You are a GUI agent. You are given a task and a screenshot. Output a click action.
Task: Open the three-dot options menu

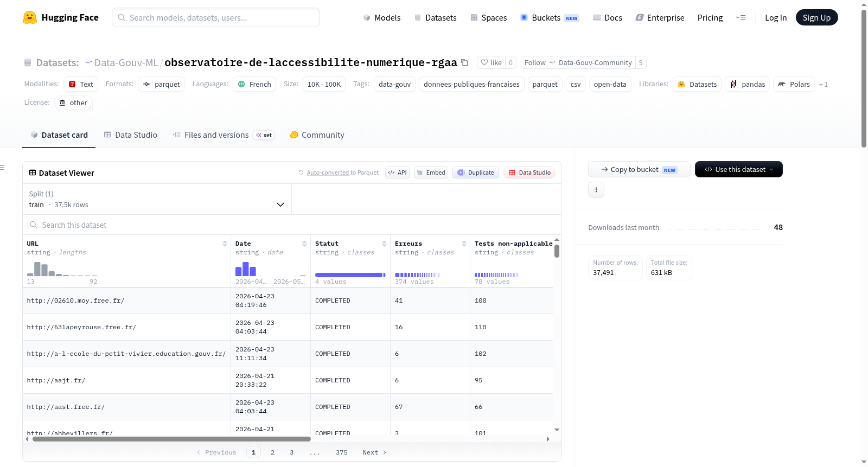click(596, 190)
